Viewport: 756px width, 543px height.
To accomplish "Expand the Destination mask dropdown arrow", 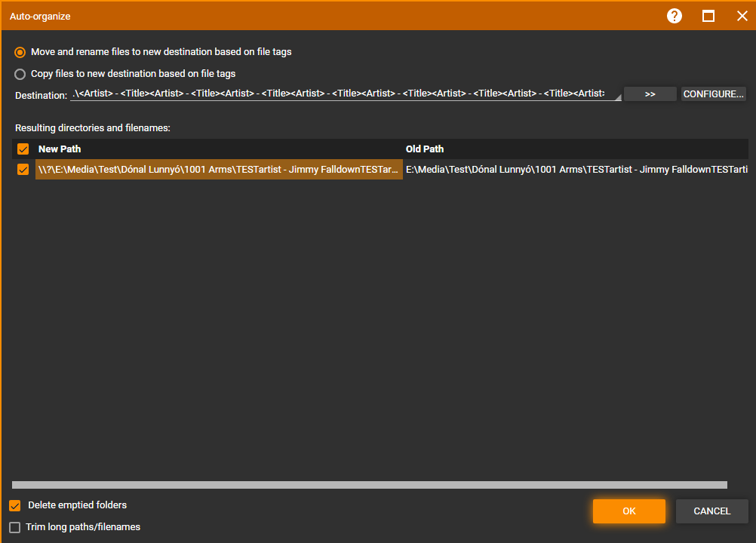I will pyautogui.click(x=617, y=96).
